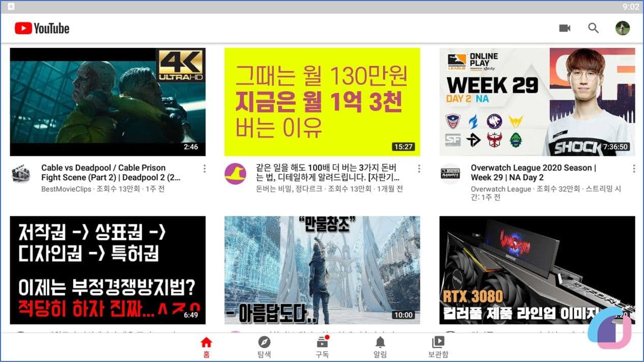Play 만물창조 game video thumbnail

(x=323, y=270)
